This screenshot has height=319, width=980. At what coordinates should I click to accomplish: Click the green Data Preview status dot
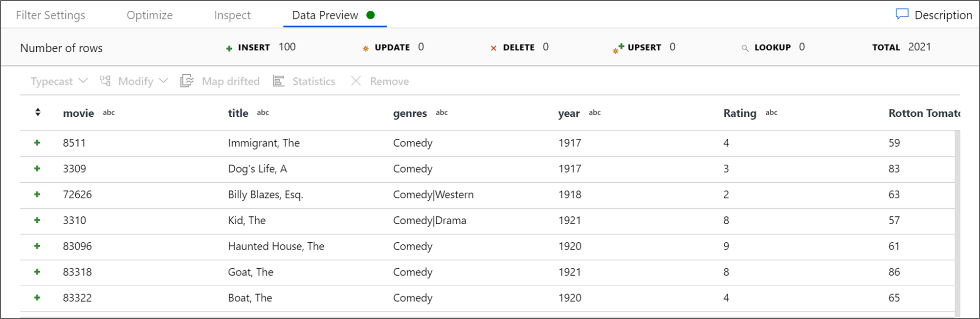pos(371,15)
